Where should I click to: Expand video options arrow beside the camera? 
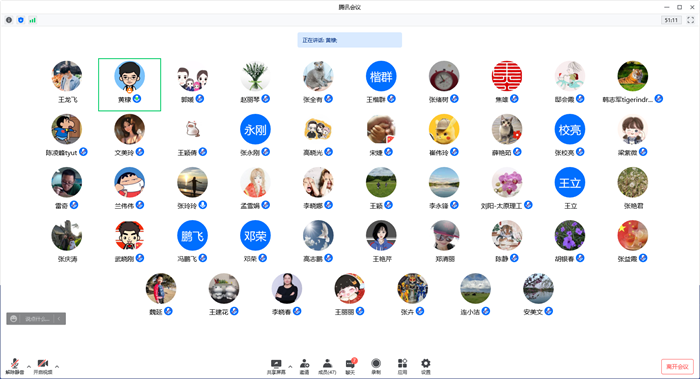(x=57, y=367)
